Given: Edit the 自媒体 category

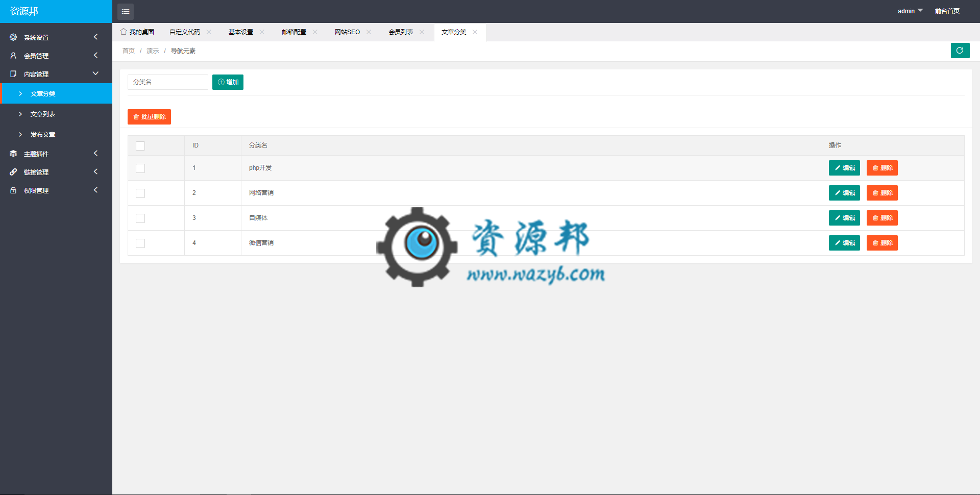Looking at the screenshot, I should [x=844, y=218].
